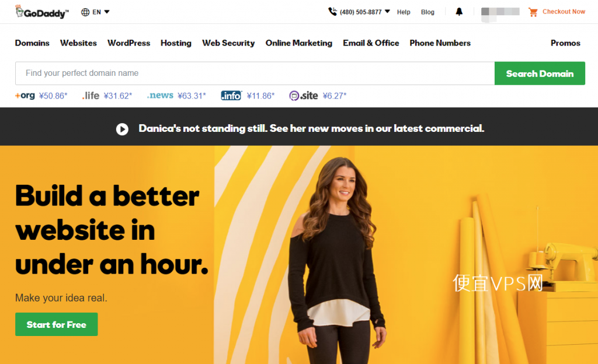The height and width of the screenshot is (364, 598).
Task: Click the Start for Free button
Action: [57, 324]
